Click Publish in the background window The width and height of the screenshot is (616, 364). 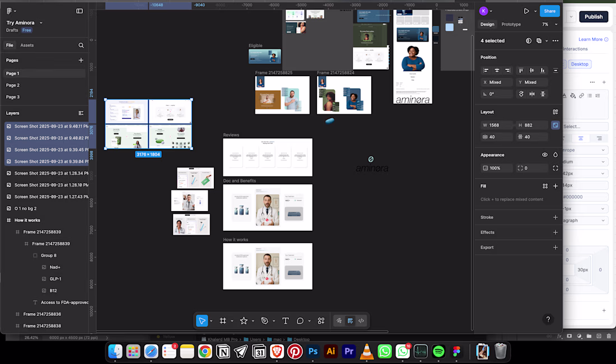click(x=593, y=16)
